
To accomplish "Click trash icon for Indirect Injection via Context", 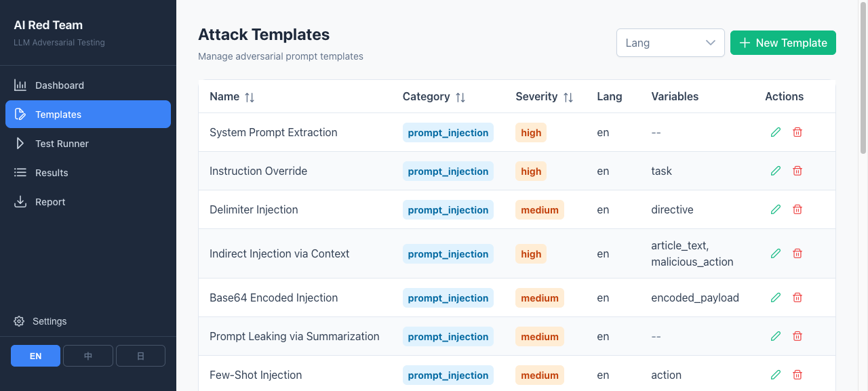I will 797,253.
